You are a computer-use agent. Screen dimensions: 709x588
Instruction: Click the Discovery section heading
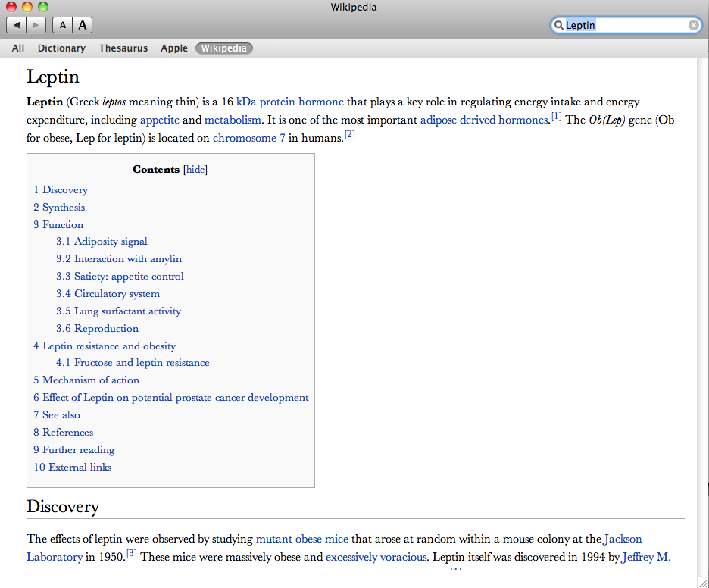point(63,507)
